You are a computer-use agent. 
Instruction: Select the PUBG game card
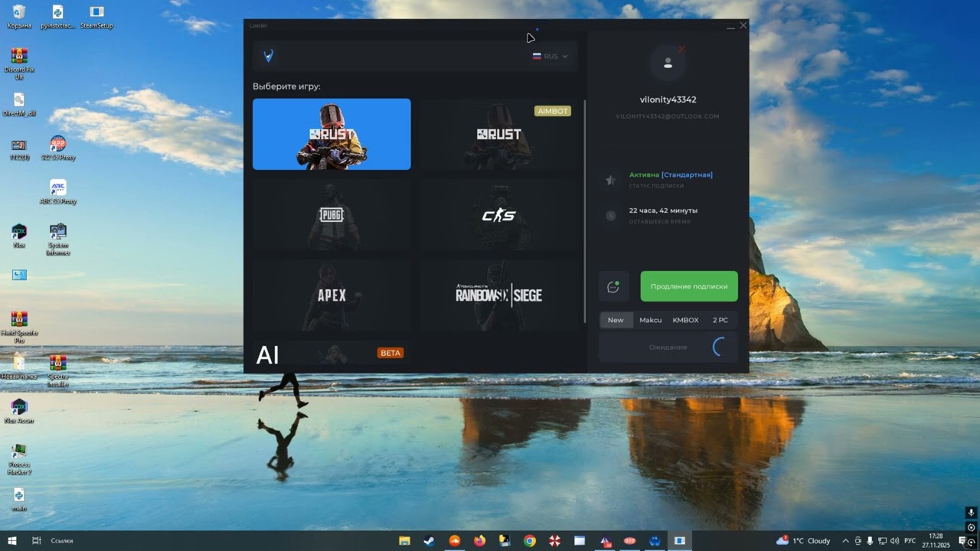(x=332, y=215)
